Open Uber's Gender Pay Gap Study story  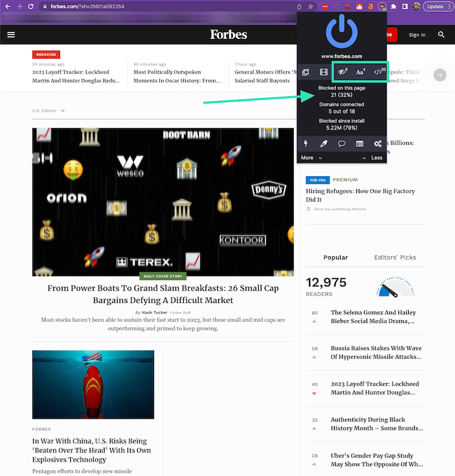coord(377,460)
